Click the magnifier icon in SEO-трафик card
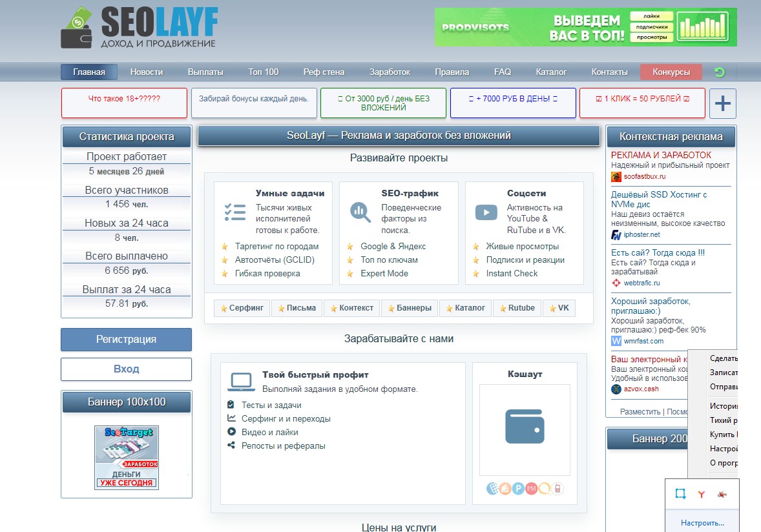 click(360, 211)
